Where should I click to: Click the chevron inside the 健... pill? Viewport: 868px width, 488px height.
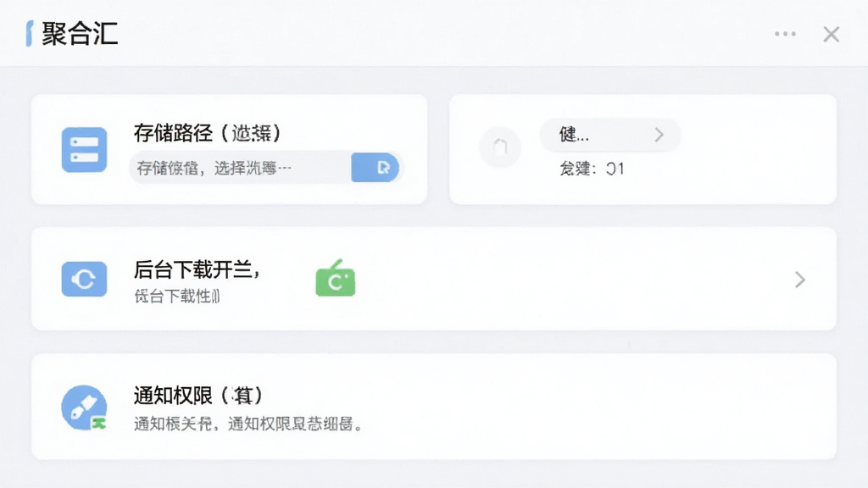(659, 135)
